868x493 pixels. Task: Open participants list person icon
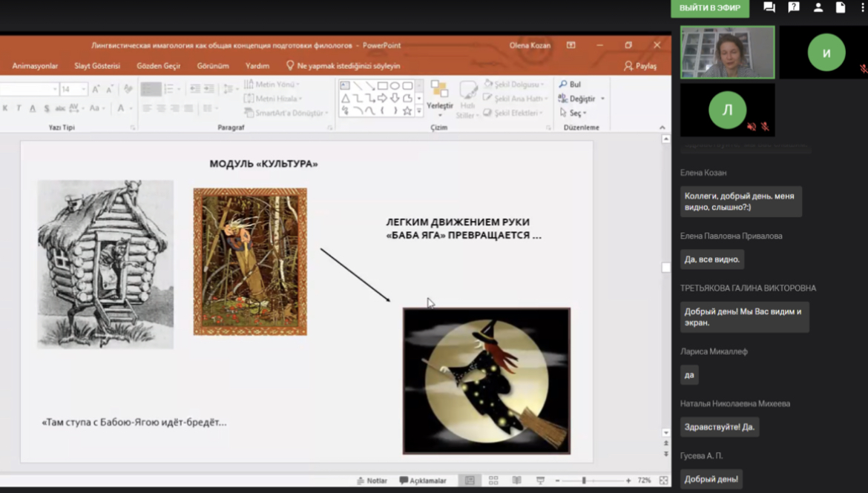point(818,7)
